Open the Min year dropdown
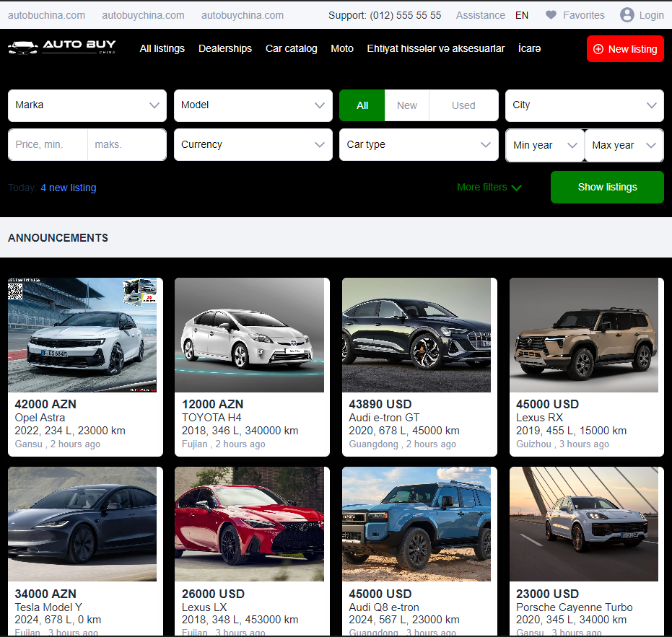 click(x=545, y=145)
